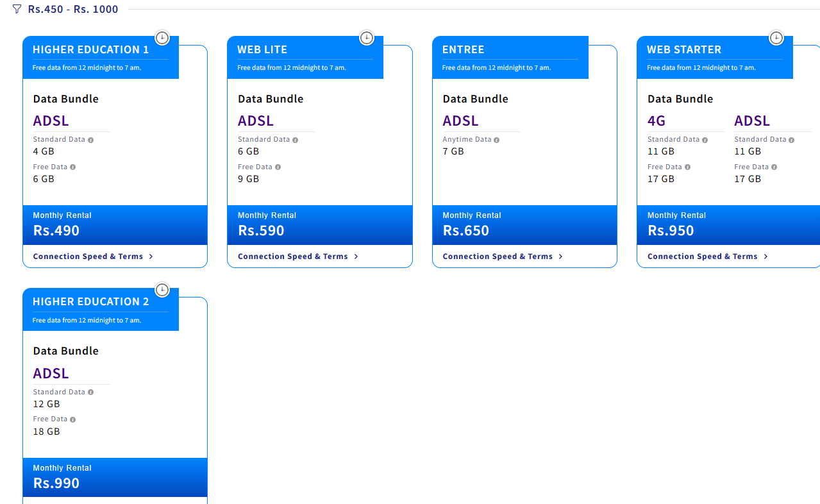Select the WEB LITE package title
820x504 pixels.
tap(262, 49)
